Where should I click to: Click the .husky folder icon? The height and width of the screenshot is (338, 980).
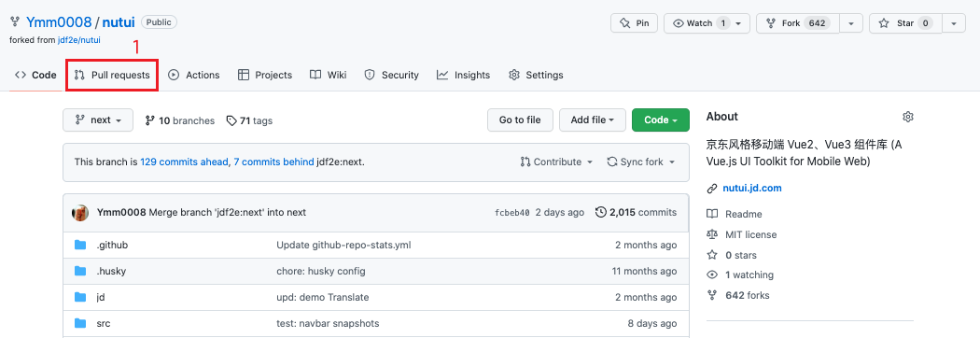tap(80, 271)
